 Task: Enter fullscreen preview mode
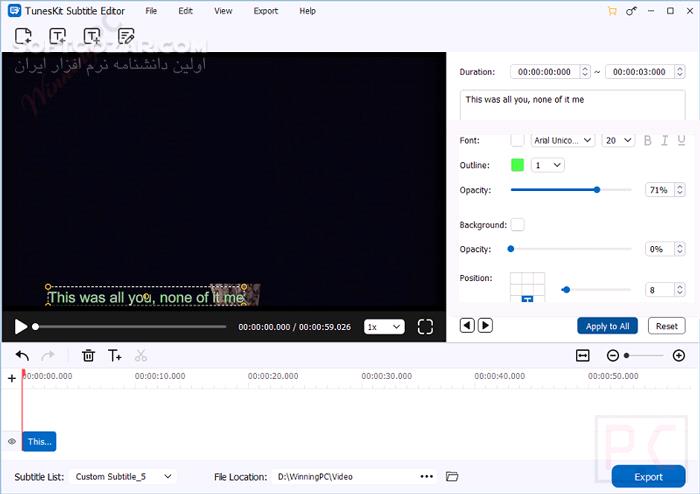tap(425, 327)
